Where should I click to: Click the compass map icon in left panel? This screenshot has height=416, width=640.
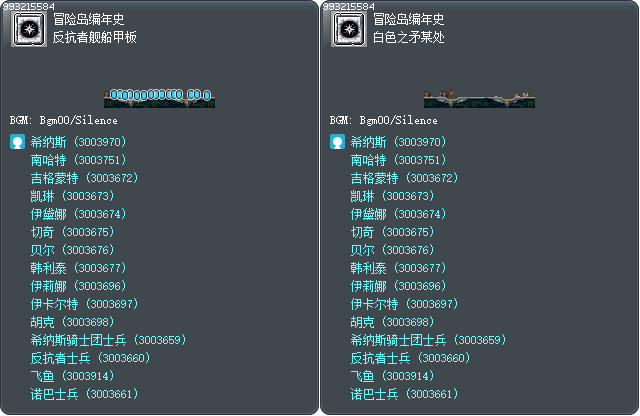29,29
